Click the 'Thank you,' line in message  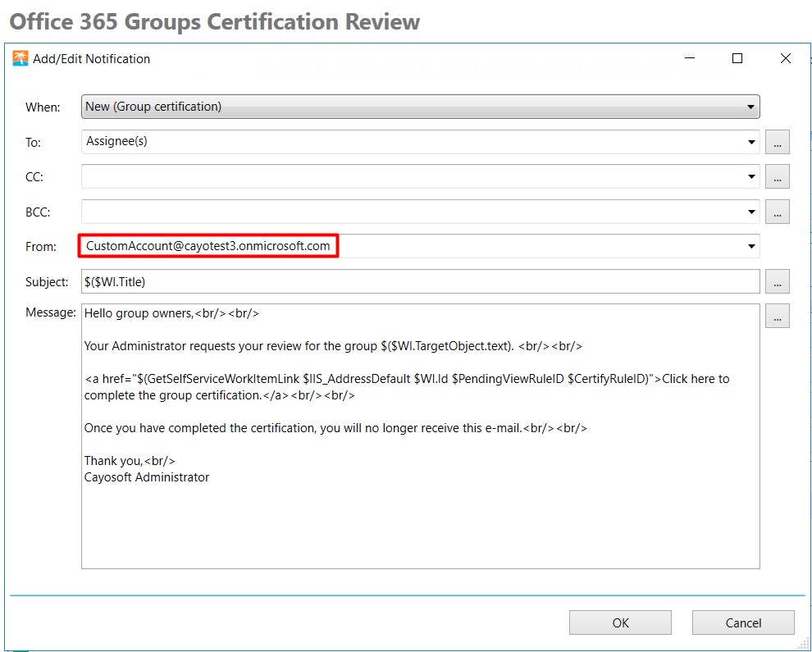tap(130, 461)
